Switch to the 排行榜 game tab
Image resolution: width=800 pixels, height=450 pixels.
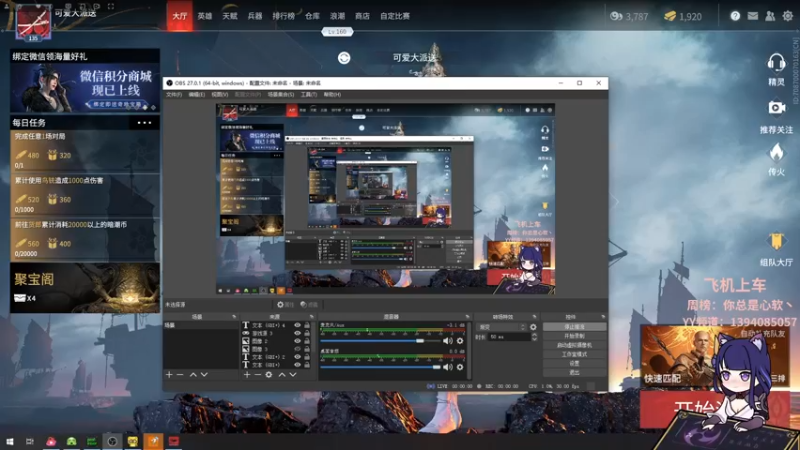283,16
